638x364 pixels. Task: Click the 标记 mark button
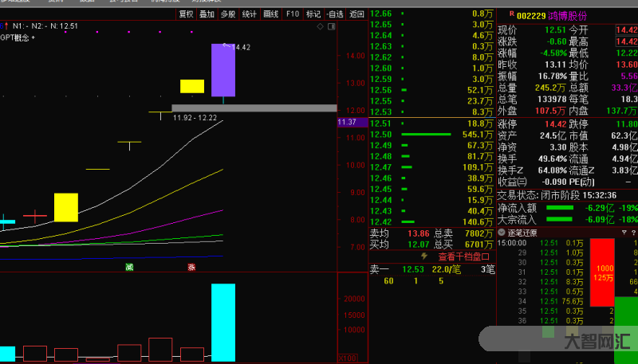pos(313,14)
